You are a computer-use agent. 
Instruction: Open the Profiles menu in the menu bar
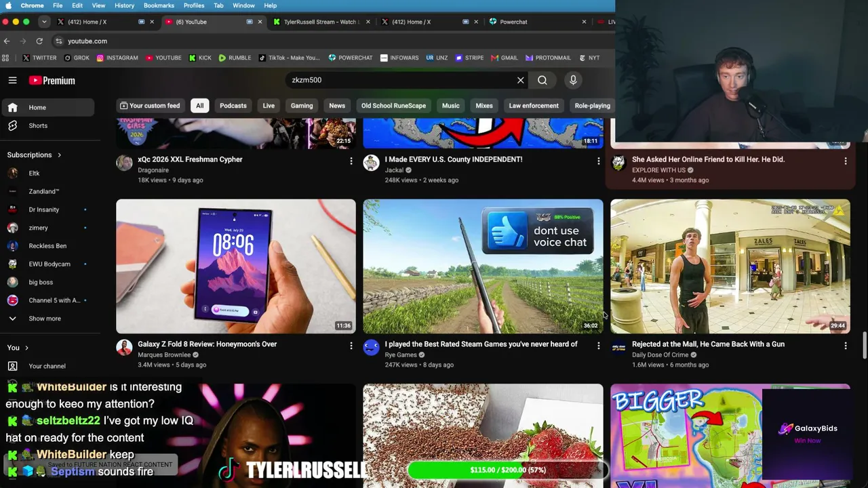pos(194,5)
